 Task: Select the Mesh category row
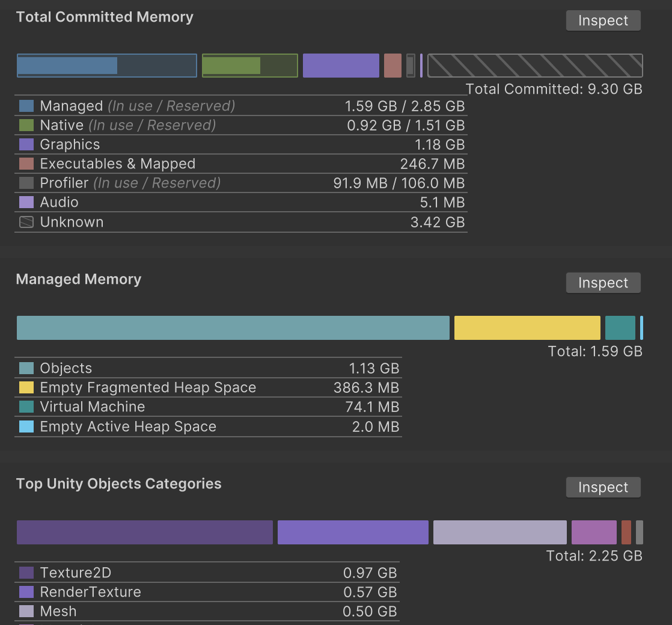click(58, 611)
